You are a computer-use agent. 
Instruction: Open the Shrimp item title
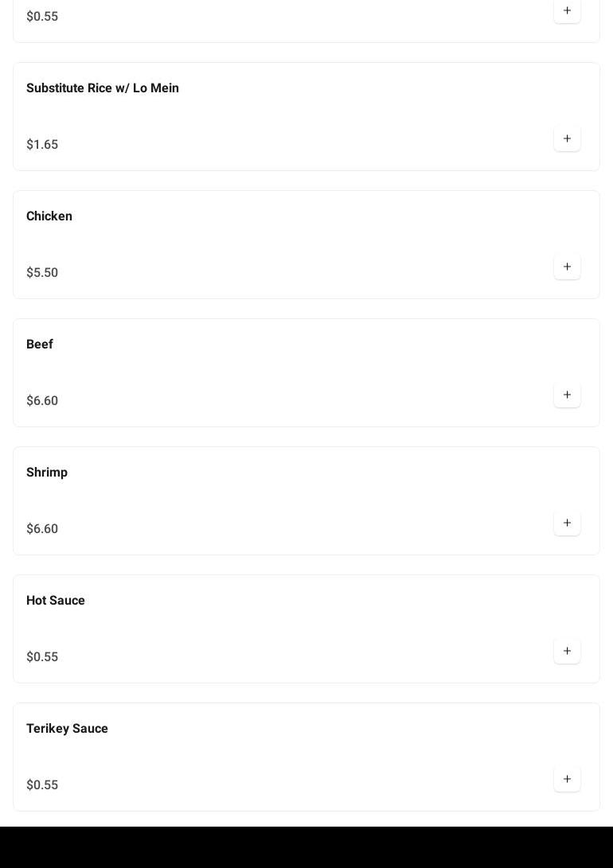[x=47, y=473]
